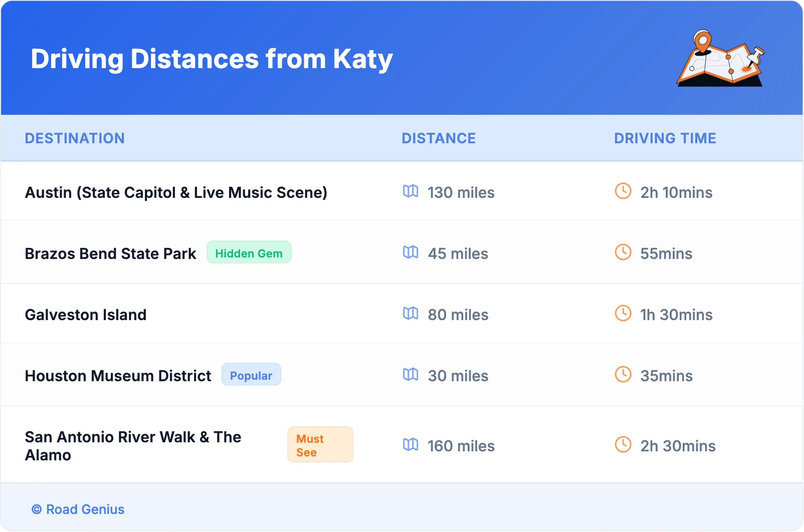This screenshot has height=532, width=804.
Task: Click the map icon beside 45 miles
Action: click(411, 252)
